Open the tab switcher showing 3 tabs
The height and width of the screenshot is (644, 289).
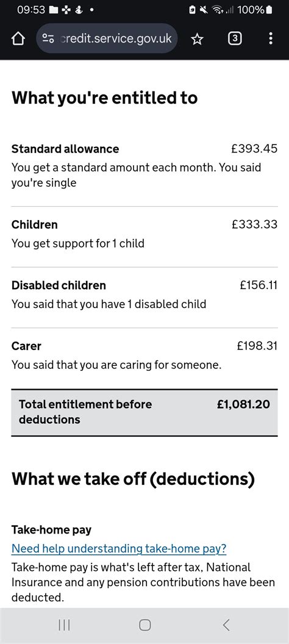(x=234, y=38)
